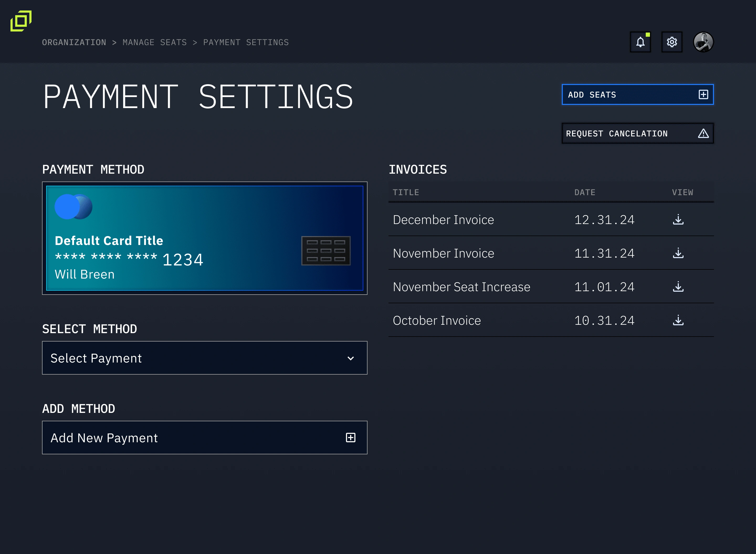Download the October Invoice
The width and height of the screenshot is (756, 554).
click(x=678, y=320)
